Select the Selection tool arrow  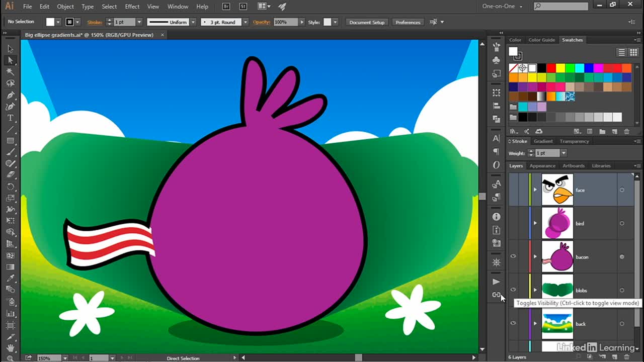[x=10, y=49]
